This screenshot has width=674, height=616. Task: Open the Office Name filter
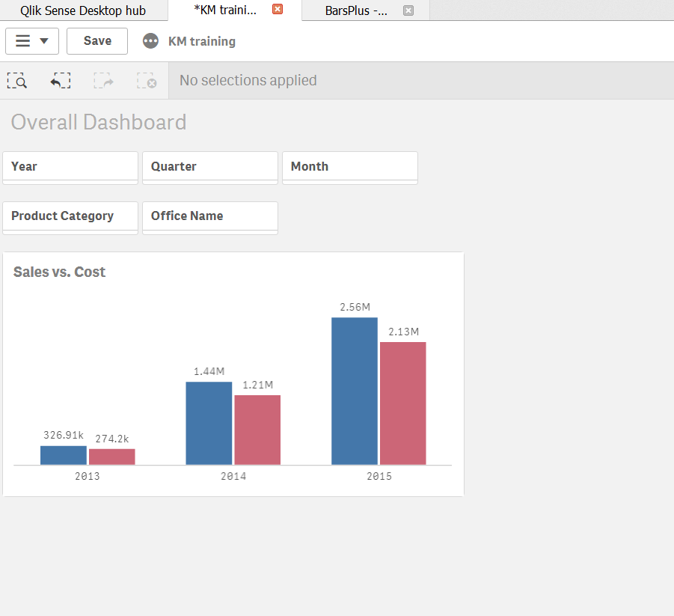[x=210, y=216]
